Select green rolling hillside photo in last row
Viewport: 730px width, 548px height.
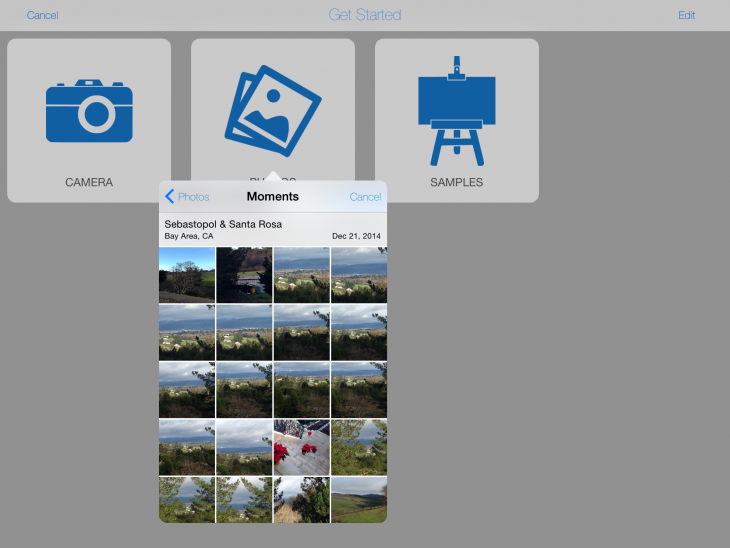(358, 500)
